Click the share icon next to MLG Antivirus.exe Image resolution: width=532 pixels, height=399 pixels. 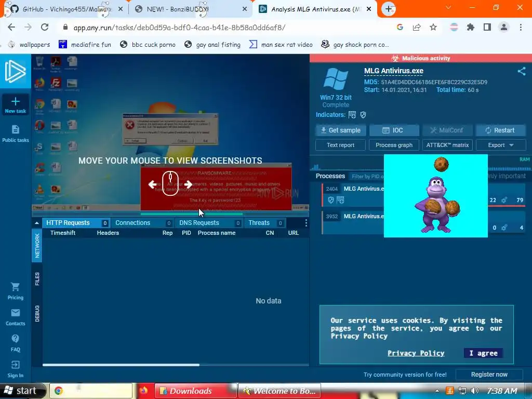(x=522, y=71)
